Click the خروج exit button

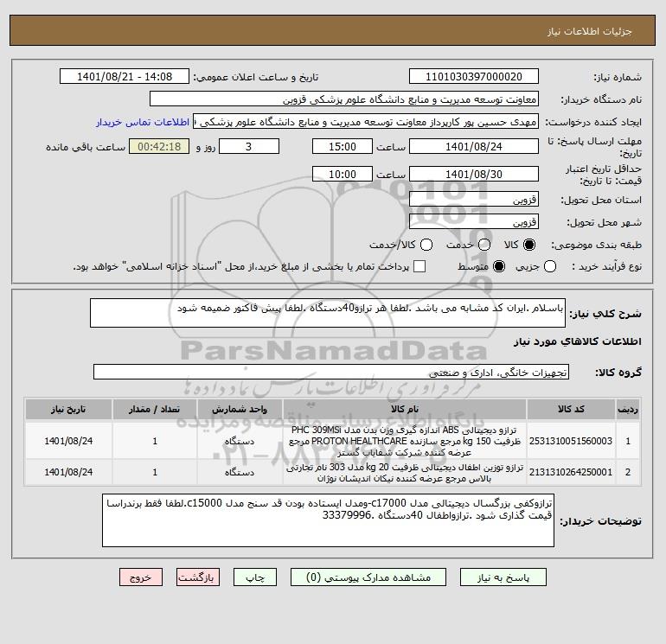(141, 577)
